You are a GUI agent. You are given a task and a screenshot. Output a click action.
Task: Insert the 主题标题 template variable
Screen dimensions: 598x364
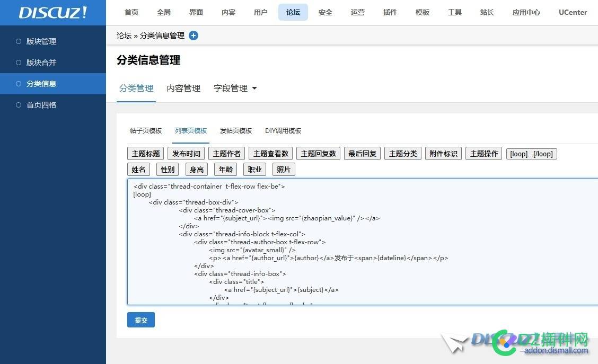(145, 153)
